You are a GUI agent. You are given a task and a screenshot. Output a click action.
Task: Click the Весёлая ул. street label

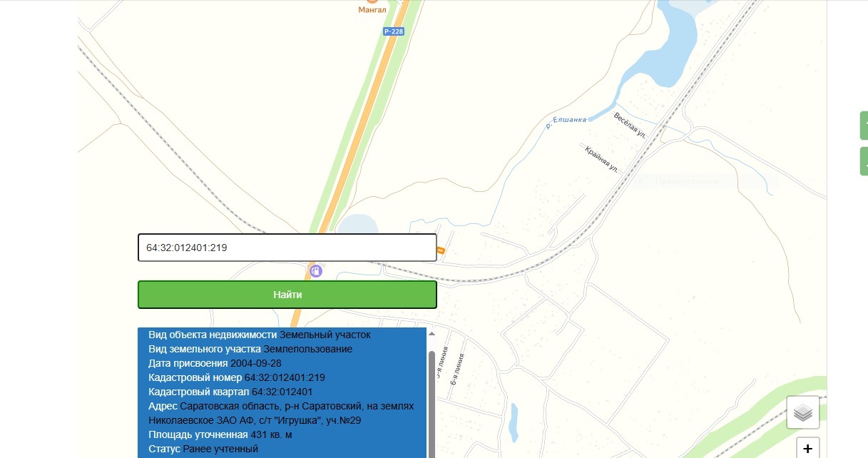630,124
